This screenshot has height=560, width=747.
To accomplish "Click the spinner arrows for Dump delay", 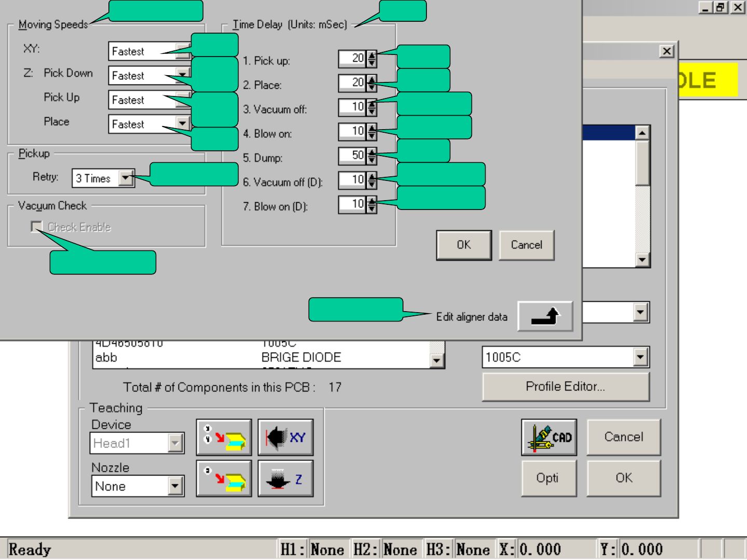I will tap(371, 156).
